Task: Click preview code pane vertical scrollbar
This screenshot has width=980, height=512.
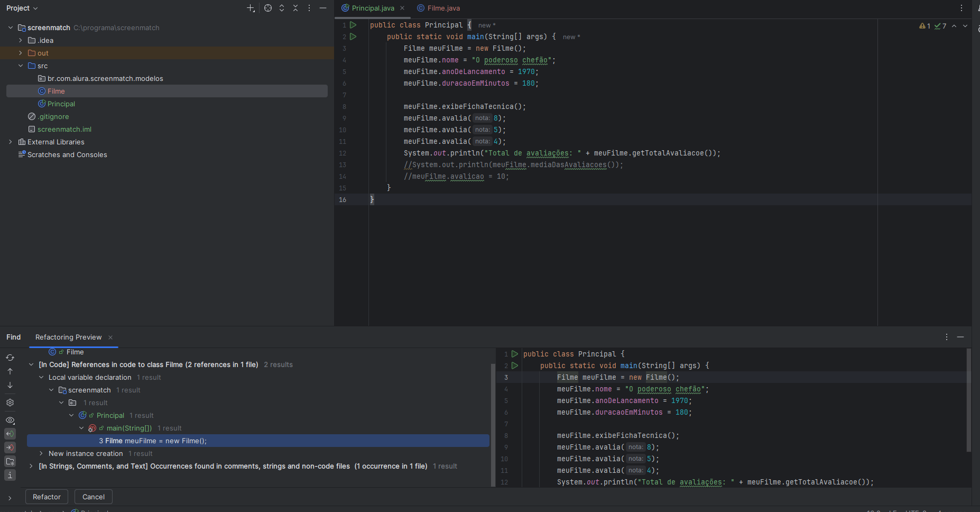Action: pos(968,400)
